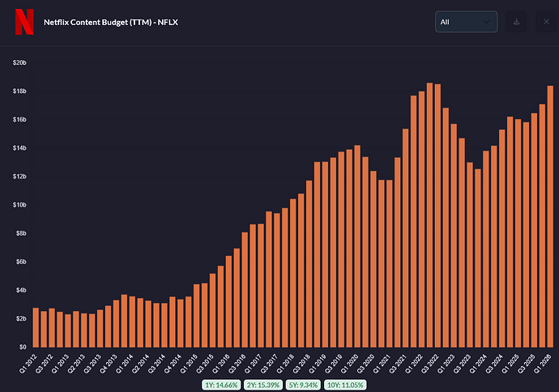Click the $20b y-axis label
This screenshot has height=392, width=559.
[19, 62]
